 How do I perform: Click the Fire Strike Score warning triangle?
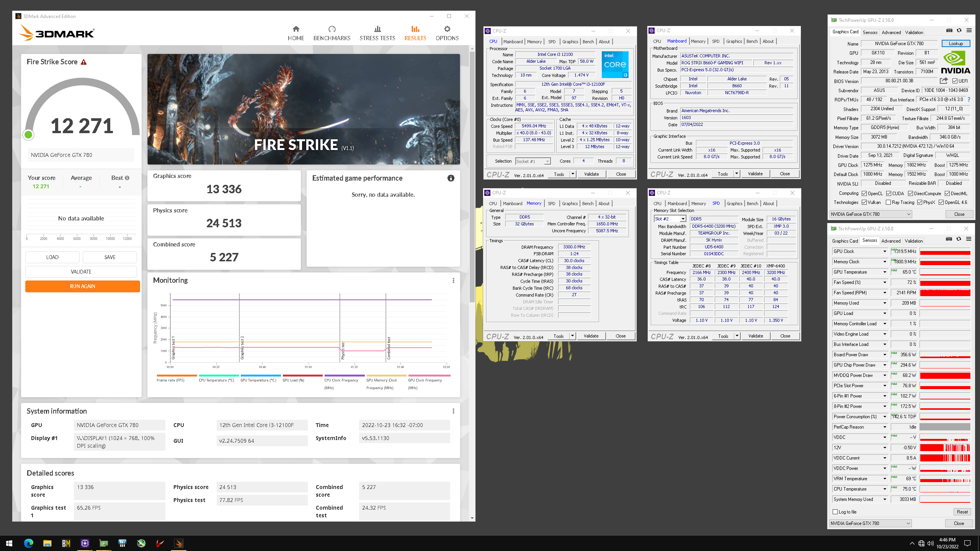(x=83, y=62)
